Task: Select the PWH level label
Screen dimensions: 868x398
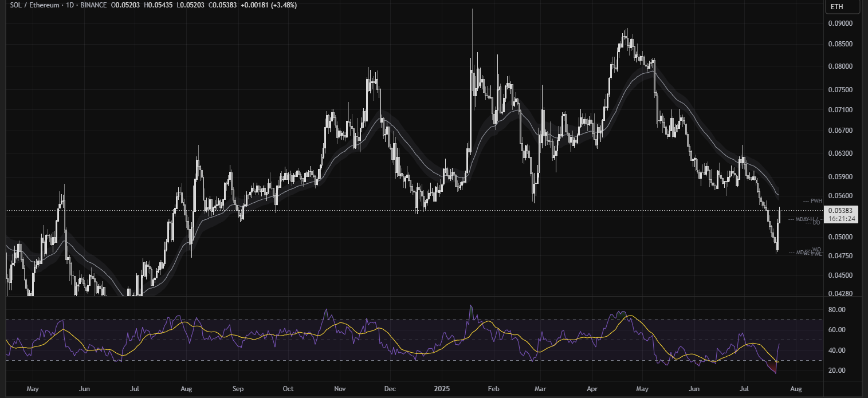Action: tap(815, 201)
